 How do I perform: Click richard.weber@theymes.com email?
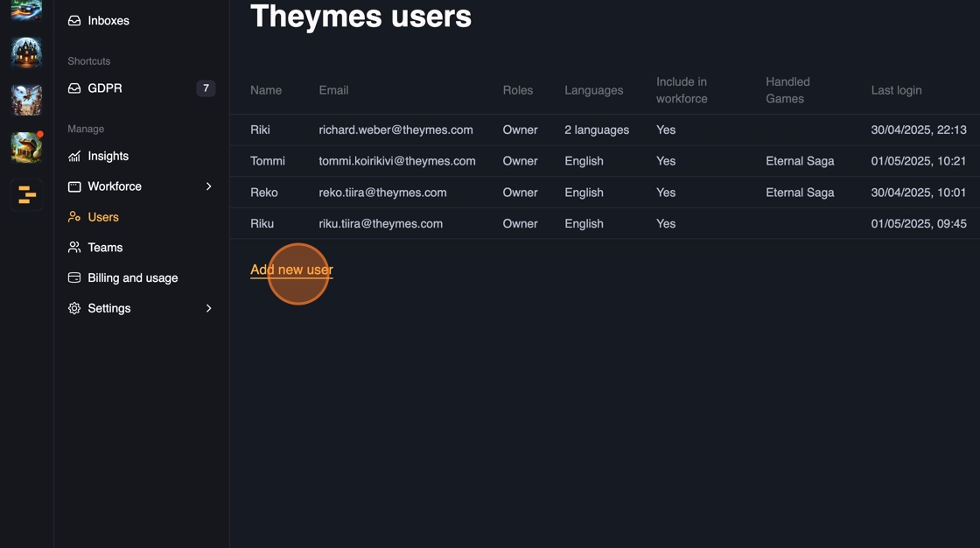pos(395,130)
